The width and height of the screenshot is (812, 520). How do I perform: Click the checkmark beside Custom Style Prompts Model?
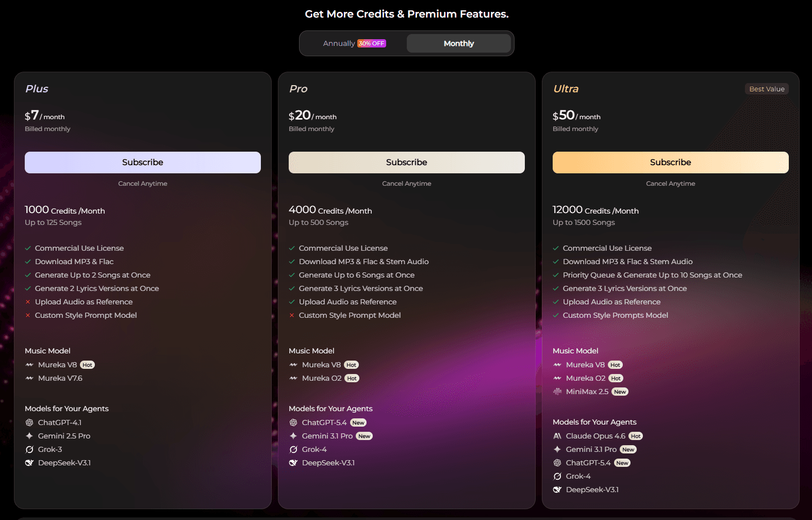pos(556,315)
